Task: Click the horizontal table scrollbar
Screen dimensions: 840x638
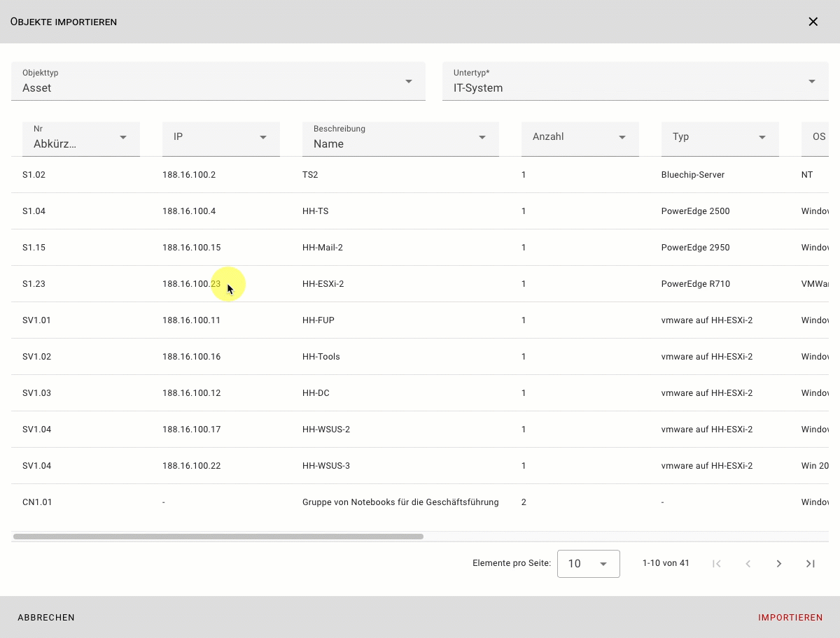Action: coord(218,537)
